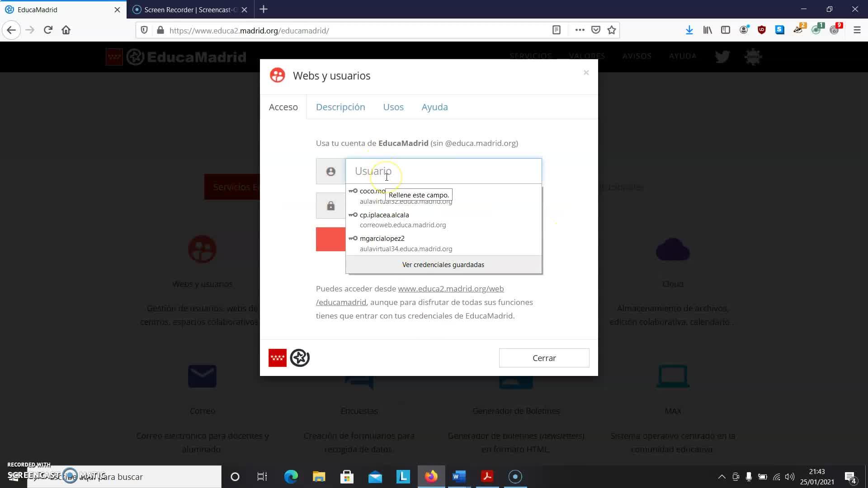This screenshot has height=488, width=868.
Task: Click the tracking protection shield icon
Action: pyautogui.click(x=144, y=30)
